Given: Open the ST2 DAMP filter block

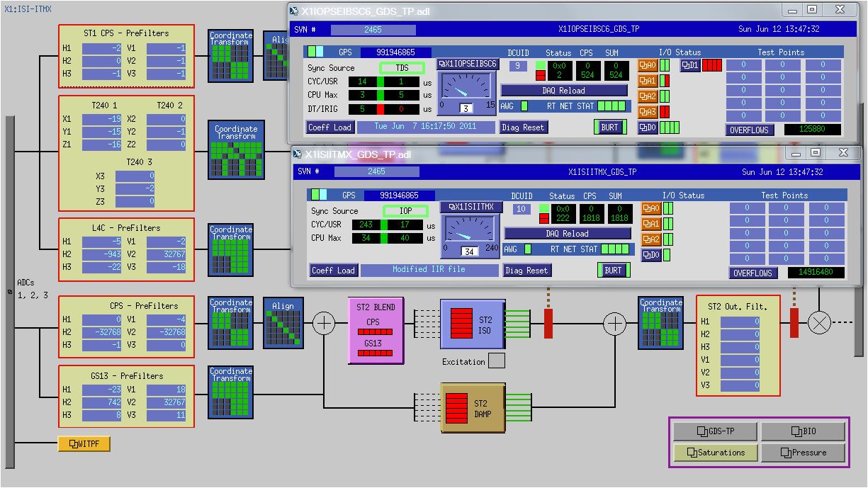Looking at the screenshot, I should (472, 409).
